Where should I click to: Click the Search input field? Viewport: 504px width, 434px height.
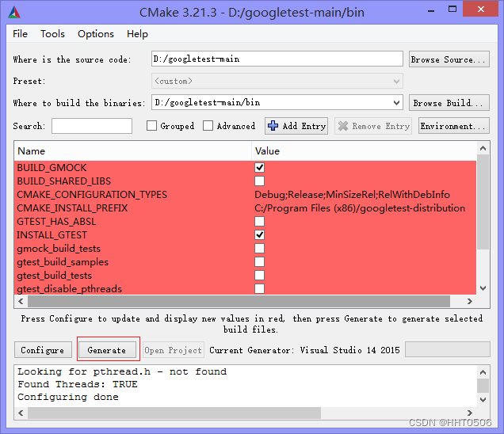point(92,126)
